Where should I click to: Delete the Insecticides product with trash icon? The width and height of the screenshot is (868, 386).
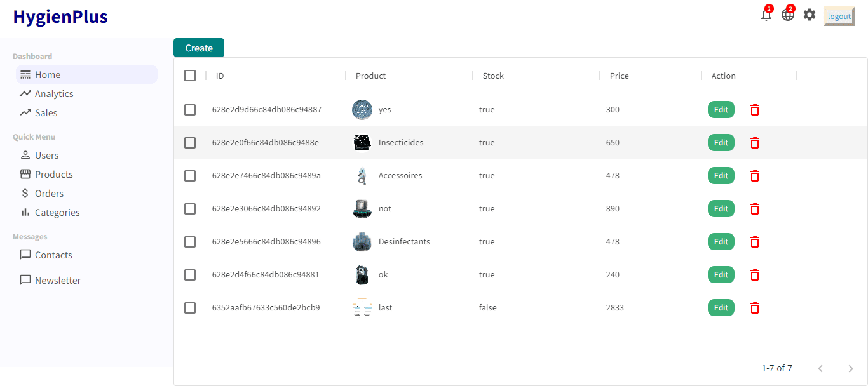point(755,143)
